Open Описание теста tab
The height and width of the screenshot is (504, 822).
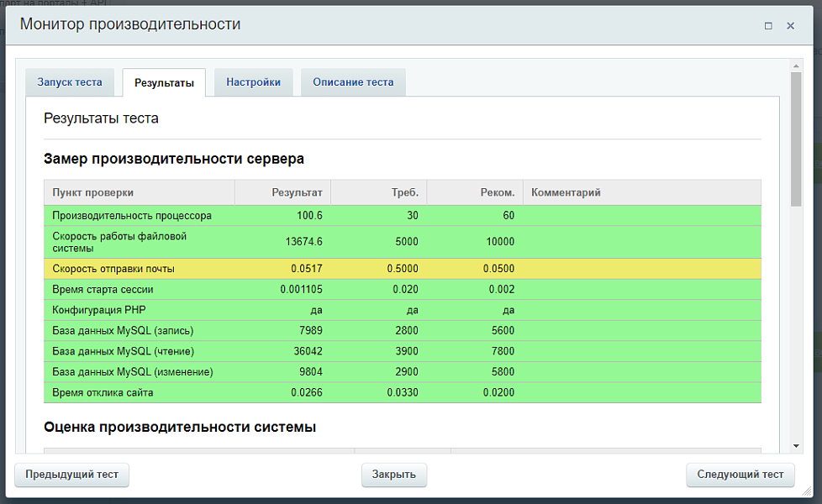tap(353, 82)
